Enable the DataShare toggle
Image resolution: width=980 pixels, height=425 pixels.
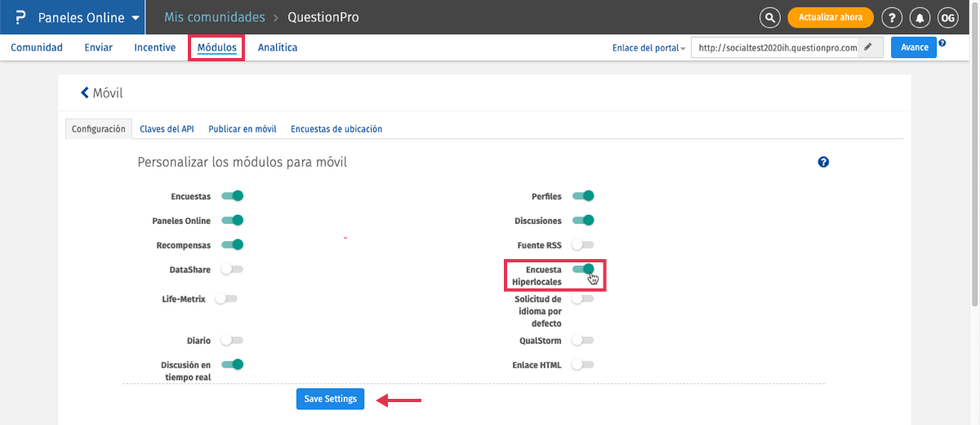point(232,269)
